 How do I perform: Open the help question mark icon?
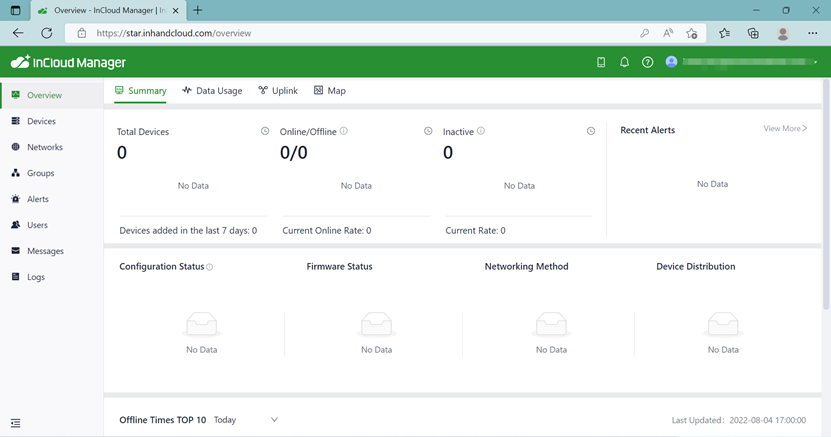647,62
